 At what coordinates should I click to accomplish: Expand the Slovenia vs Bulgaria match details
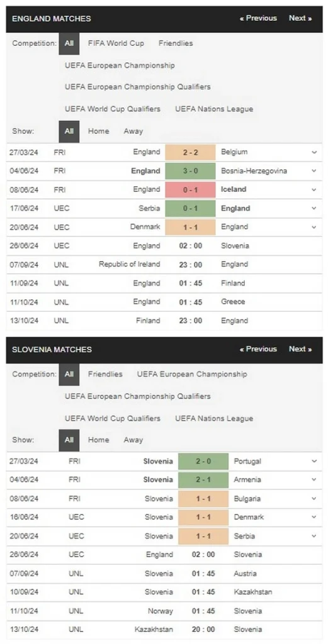tap(314, 499)
